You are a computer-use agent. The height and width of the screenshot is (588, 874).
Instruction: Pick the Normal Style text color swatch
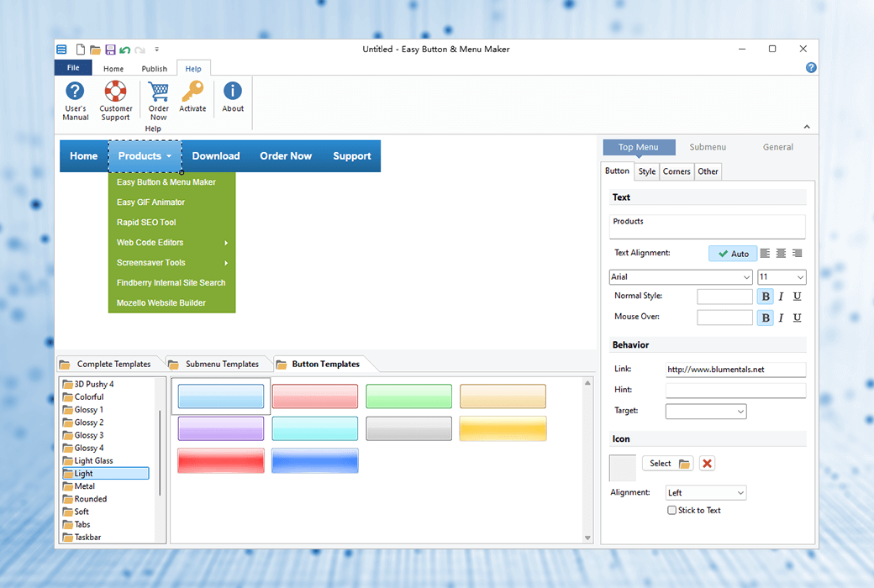(724, 297)
